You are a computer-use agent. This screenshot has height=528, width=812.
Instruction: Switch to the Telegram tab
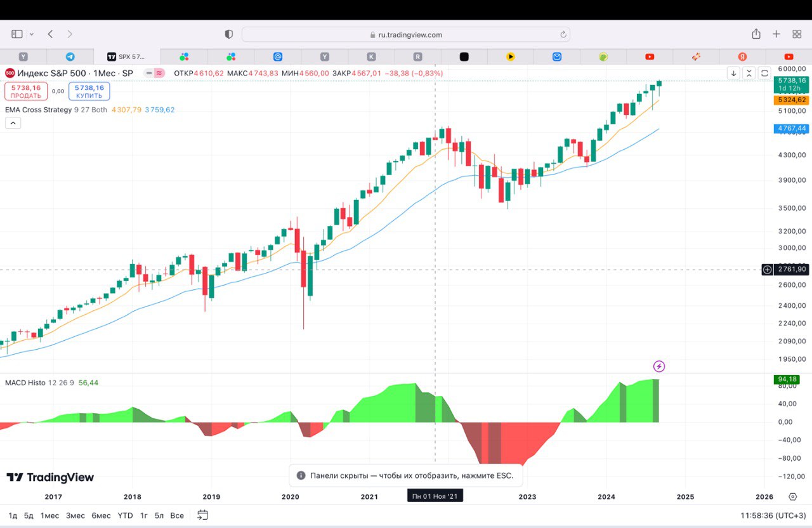pos(70,56)
